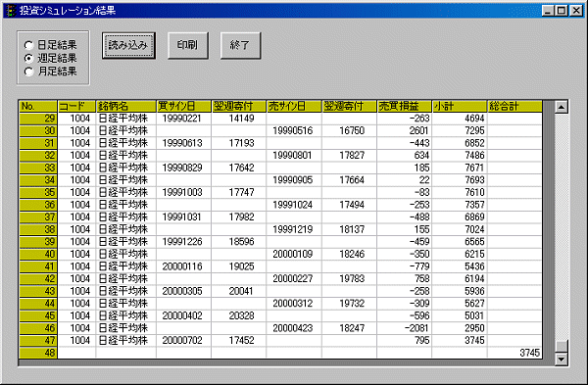588x385 pixels.
Task: Click buy sign date 19991003
Action: point(182,192)
